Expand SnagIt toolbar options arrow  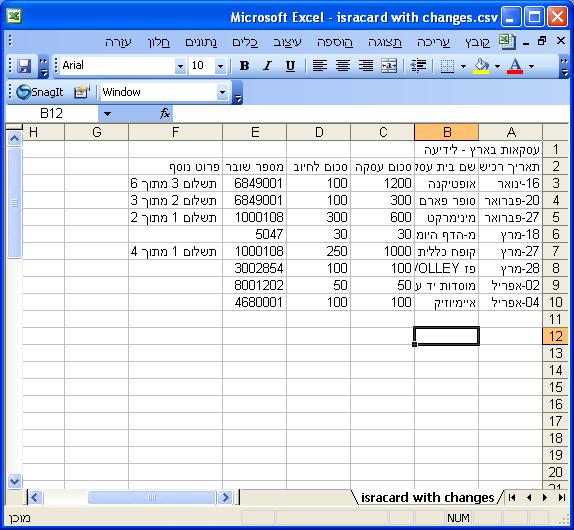click(x=238, y=92)
